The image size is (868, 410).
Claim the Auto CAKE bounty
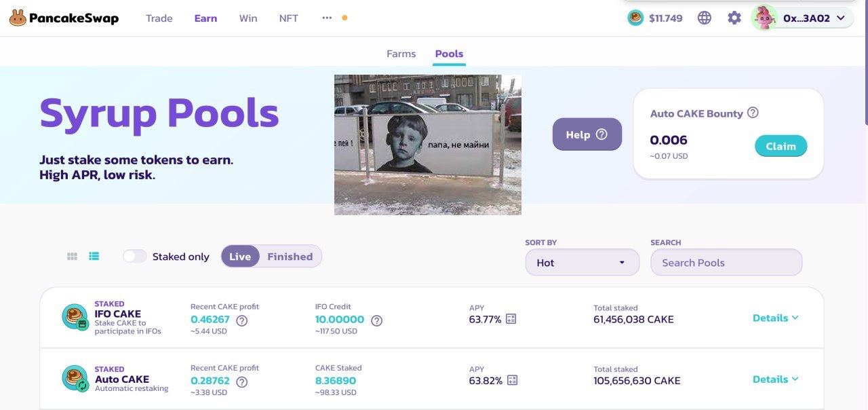[x=781, y=146]
